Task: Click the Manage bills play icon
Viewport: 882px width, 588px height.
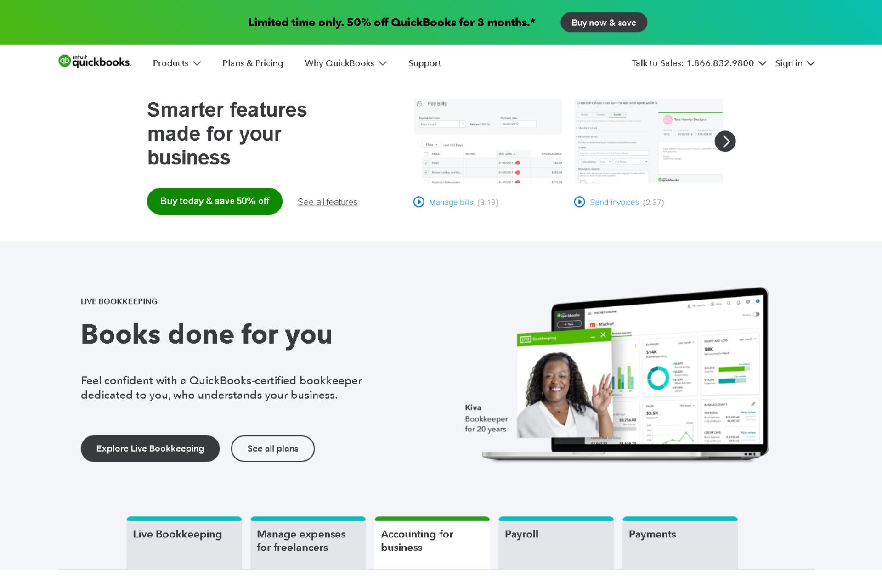Action: pyautogui.click(x=418, y=202)
